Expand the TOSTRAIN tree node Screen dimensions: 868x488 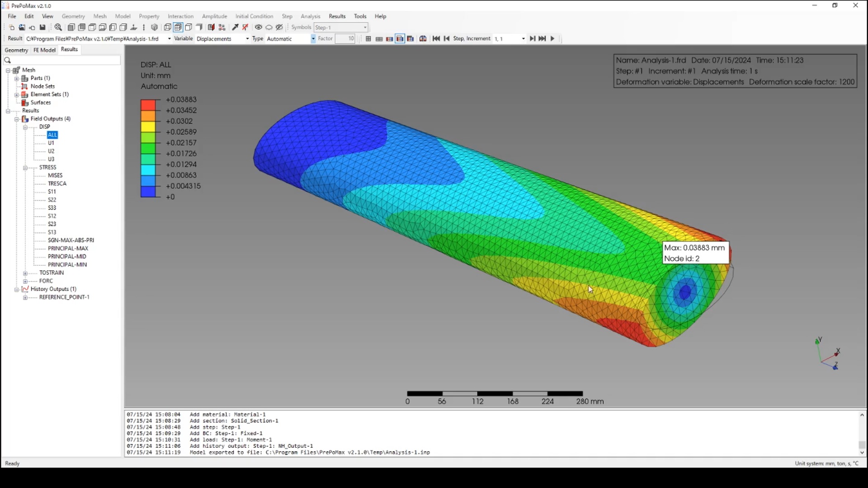25,273
